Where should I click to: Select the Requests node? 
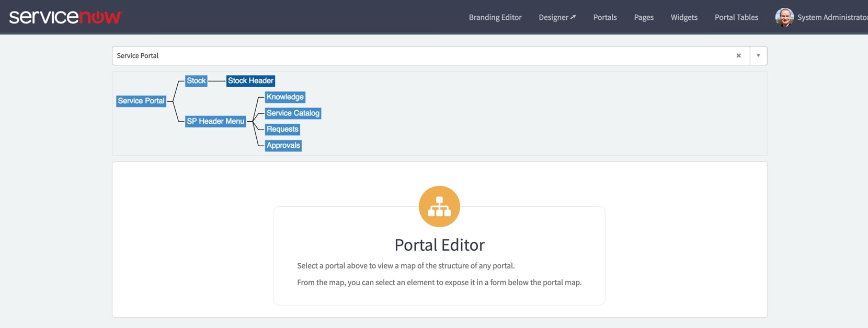click(282, 129)
